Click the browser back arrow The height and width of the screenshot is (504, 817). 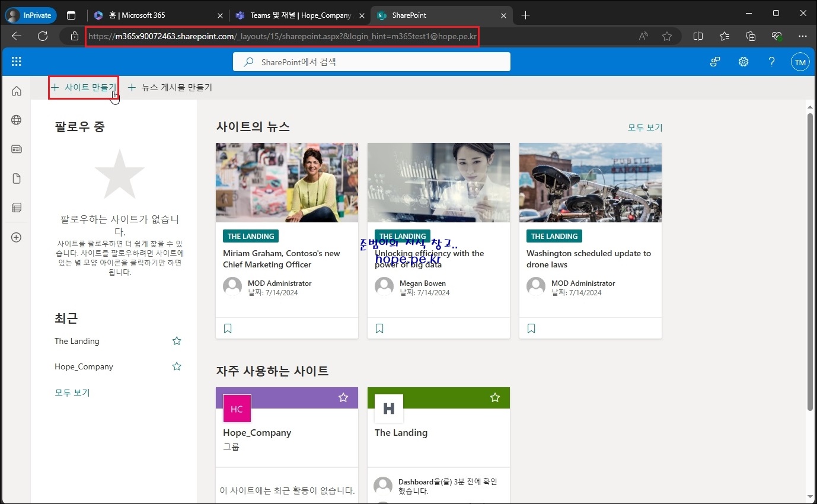[16, 36]
